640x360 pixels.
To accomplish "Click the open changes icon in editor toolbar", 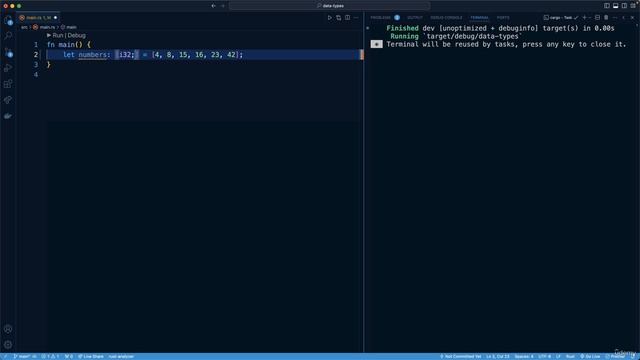I will click(x=339, y=18).
